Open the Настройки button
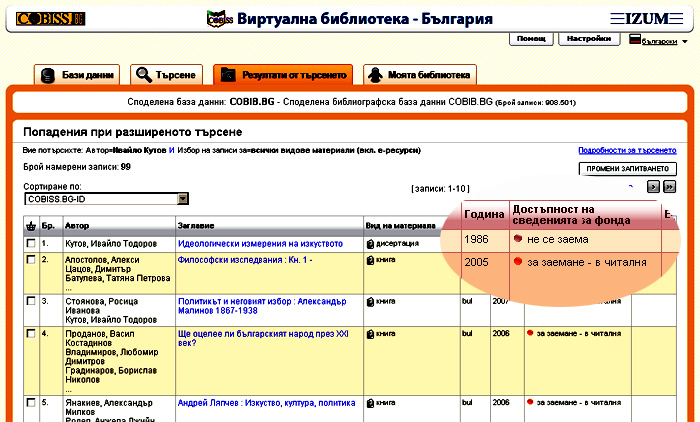 tap(589, 39)
